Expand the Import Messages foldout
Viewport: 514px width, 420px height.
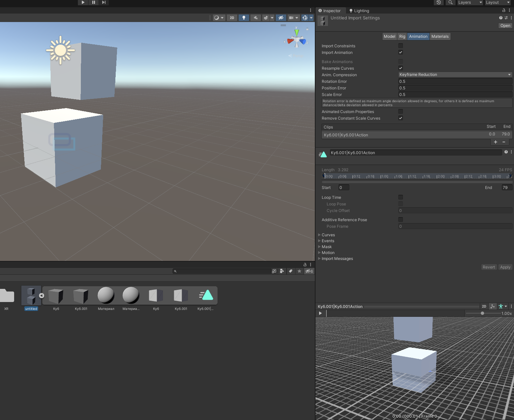click(319, 259)
